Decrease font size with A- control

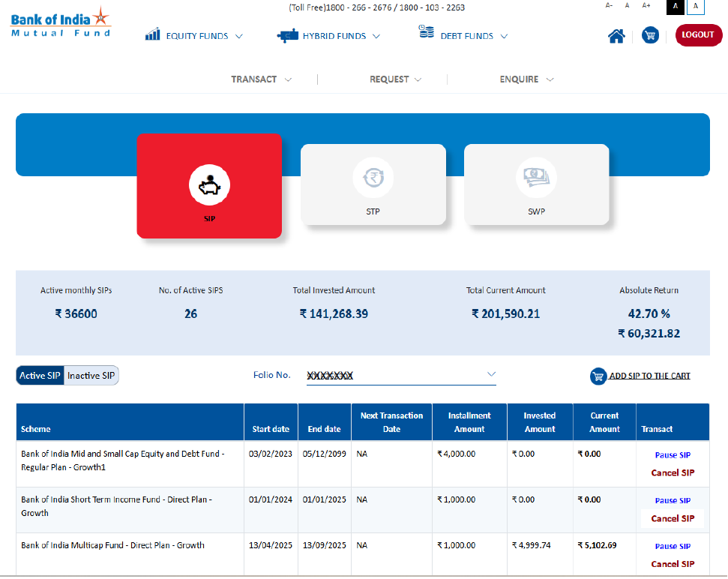(x=609, y=5)
